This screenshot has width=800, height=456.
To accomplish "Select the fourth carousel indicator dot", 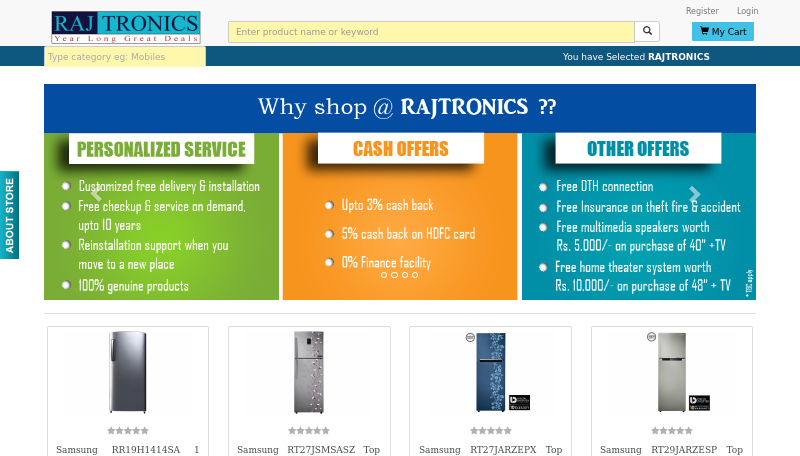I will pos(415,275).
